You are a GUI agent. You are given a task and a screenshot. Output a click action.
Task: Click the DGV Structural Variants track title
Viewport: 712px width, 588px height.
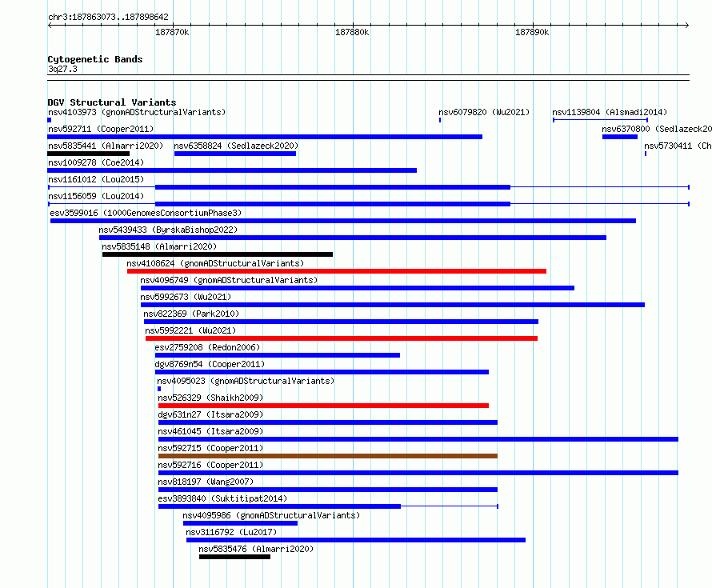pyautogui.click(x=112, y=102)
